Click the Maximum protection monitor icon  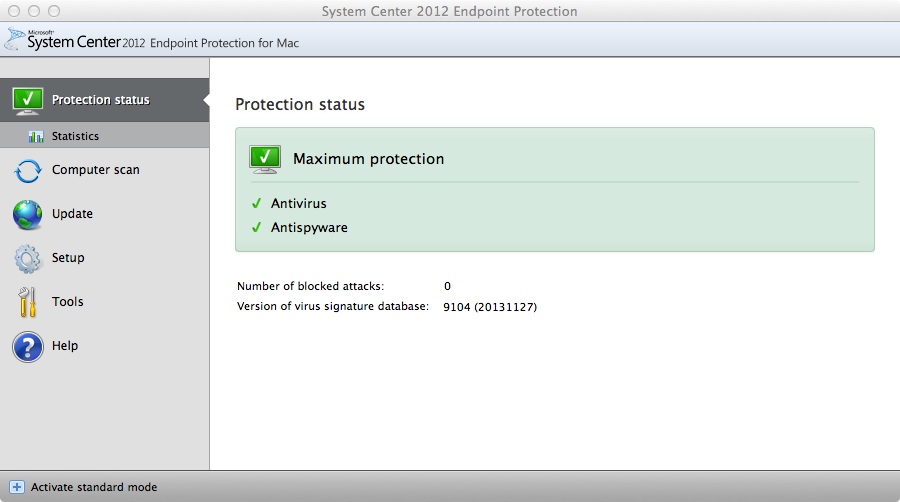point(265,159)
